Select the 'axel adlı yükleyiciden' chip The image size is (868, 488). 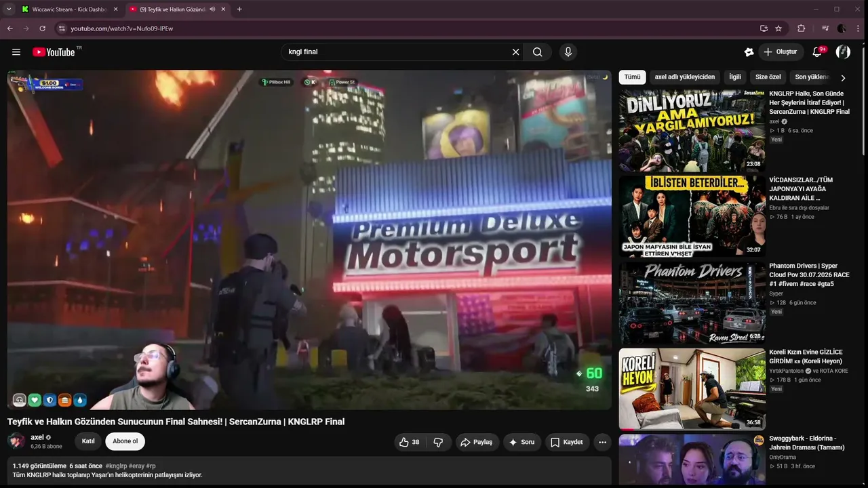pyautogui.click(x=684, y=77)
